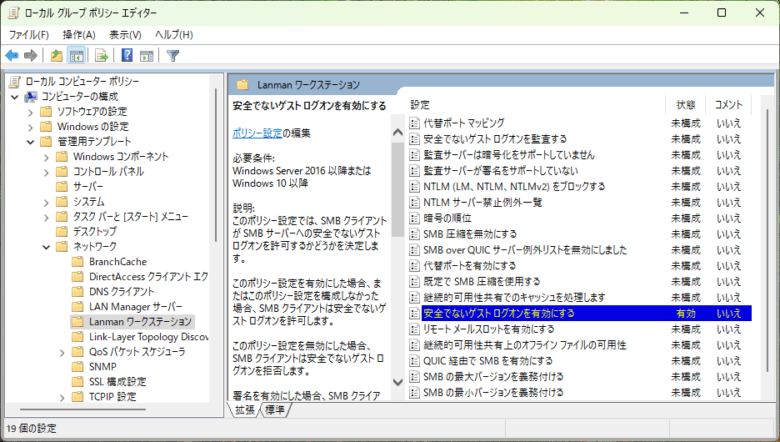Open the ポリシー設定 edit link

[x=257, y=133]
